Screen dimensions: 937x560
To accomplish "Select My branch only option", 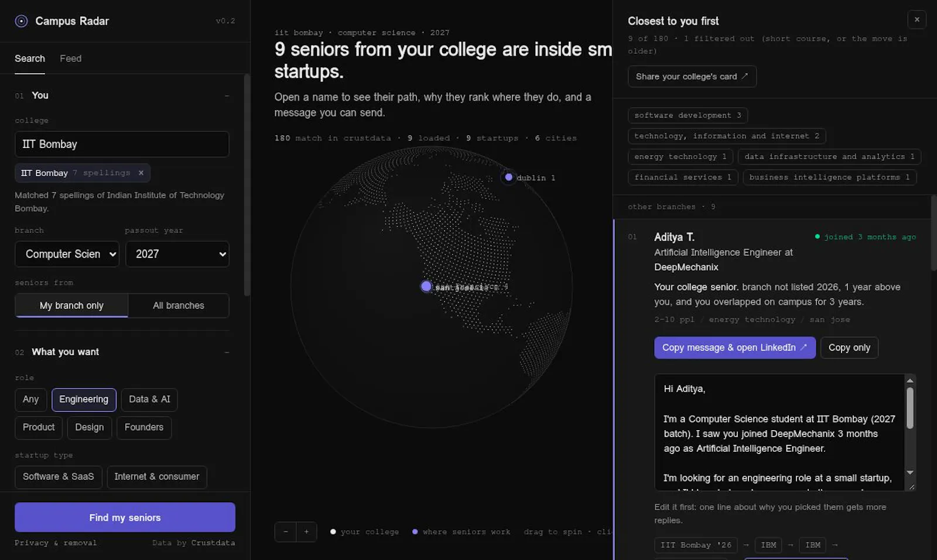I will point(71,305).
